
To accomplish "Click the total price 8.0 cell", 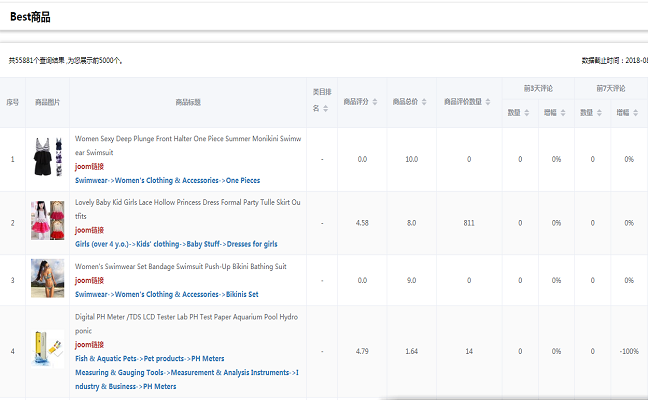I will click(412, 223).
